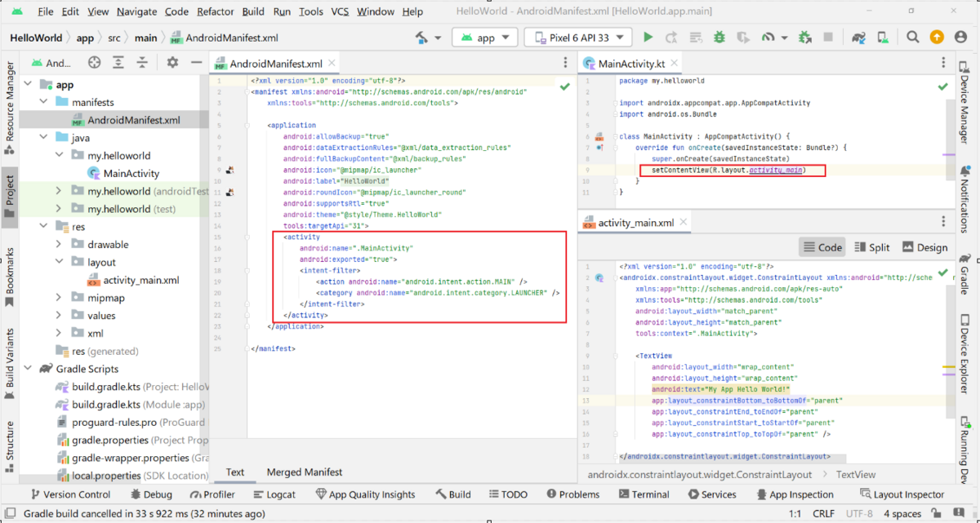Collapse the Gradle Scripts node
Image resolution: width=980 pixels, height=523 pixels.
point(27,369)
